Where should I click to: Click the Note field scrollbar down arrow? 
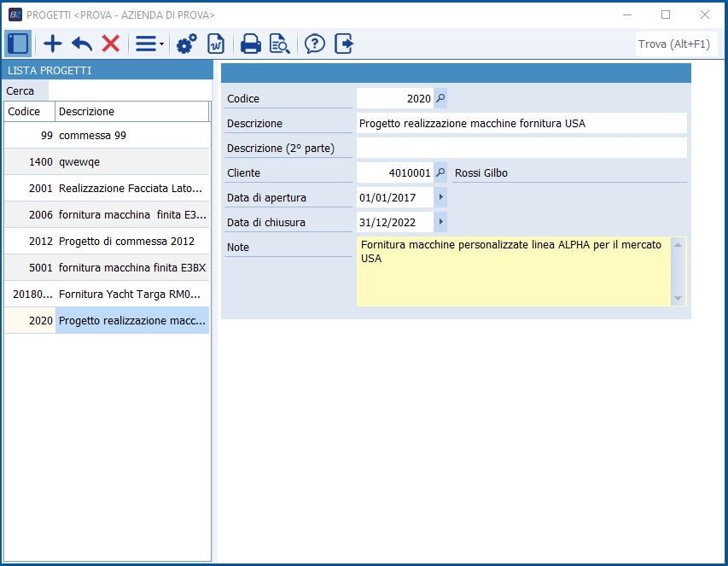678,299
